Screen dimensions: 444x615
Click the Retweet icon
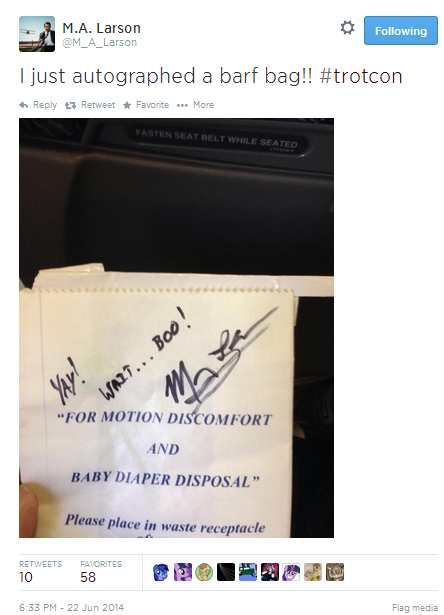(x=70, y=105)
